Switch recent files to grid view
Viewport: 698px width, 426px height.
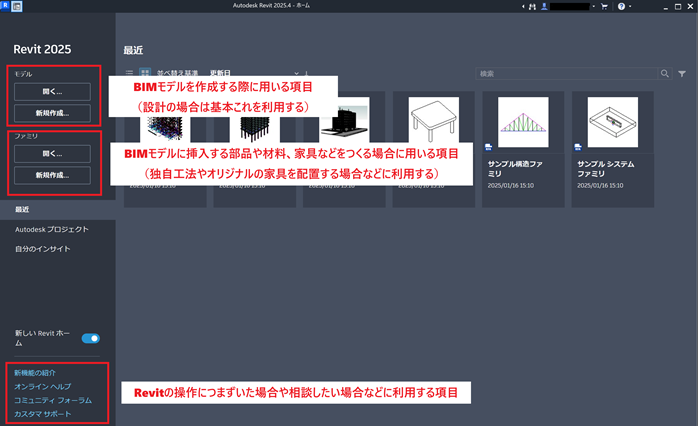(x=145, y=73)
